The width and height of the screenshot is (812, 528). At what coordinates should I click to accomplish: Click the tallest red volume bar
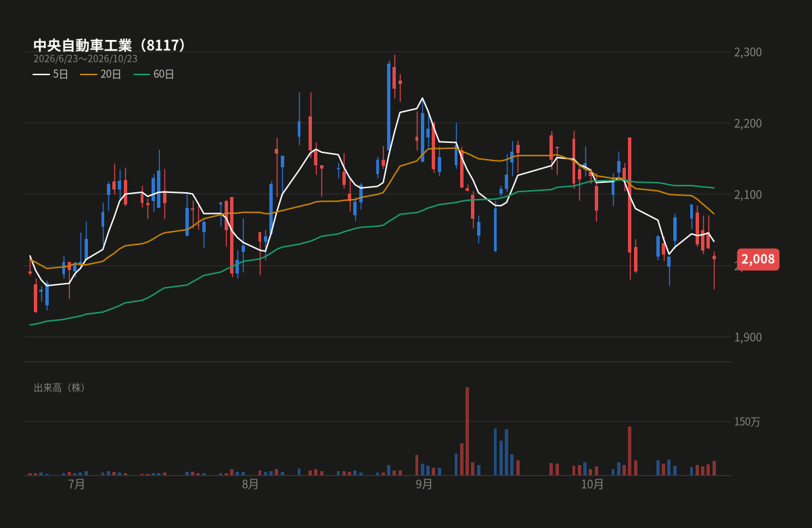pos(467,431)
